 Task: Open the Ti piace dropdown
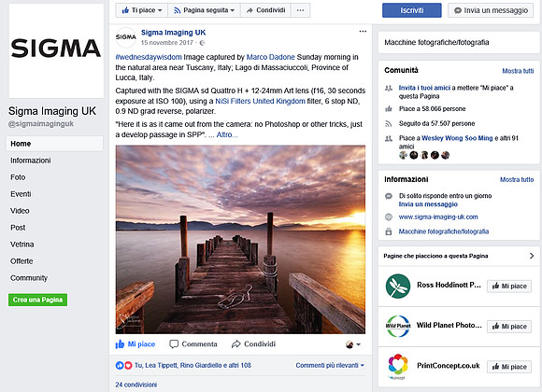click(142, 10)
